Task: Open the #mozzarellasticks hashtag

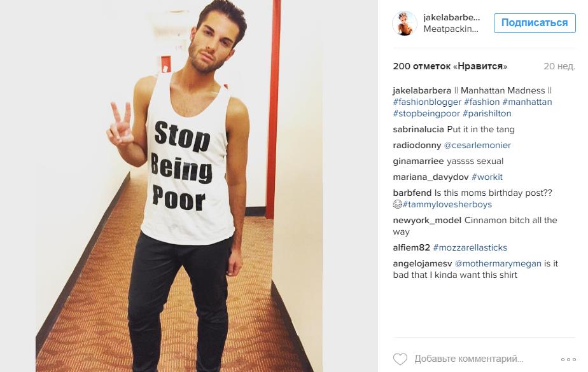Action: coord(470,247)
